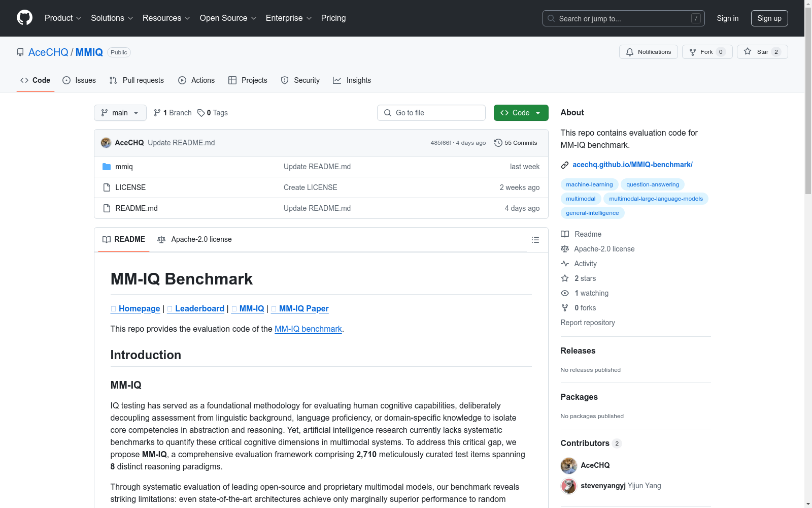Select the README tab in file viewer
Screen dimensions: 812x508
[x=124, y=239]
